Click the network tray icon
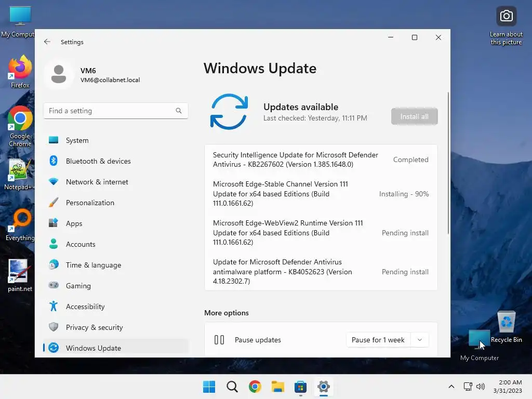 pos(468,387)
